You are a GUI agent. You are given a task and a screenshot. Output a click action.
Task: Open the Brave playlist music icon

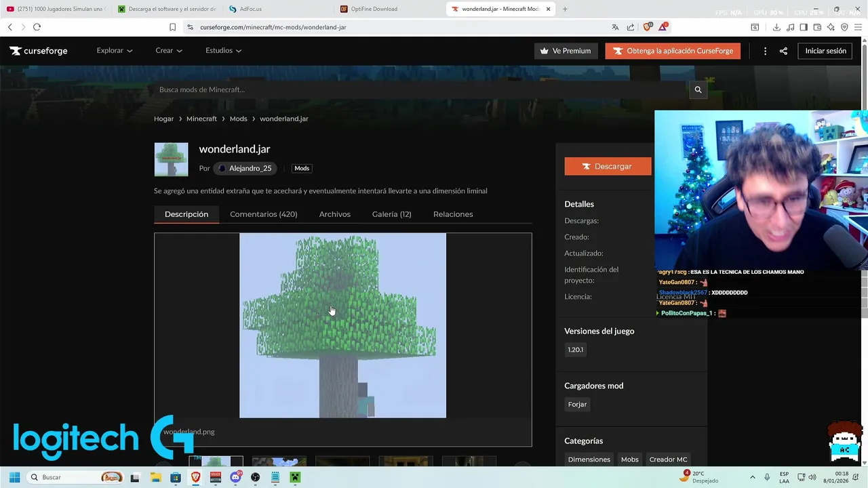tap(790, 27)
